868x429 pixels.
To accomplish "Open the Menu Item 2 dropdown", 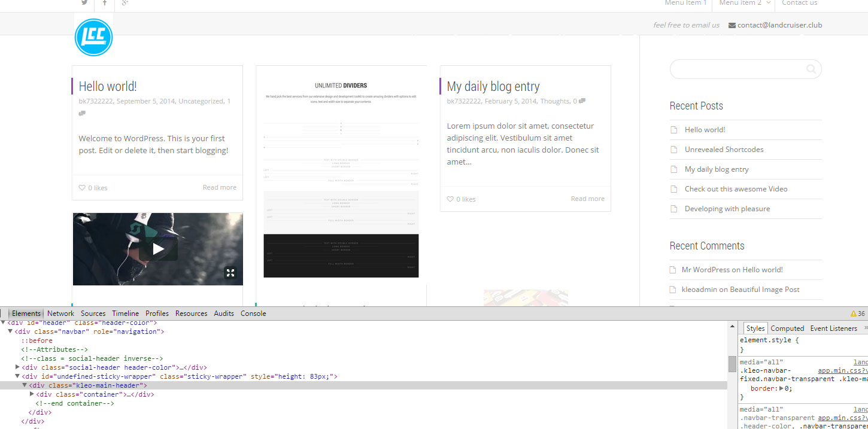I will tap(744, 4).
